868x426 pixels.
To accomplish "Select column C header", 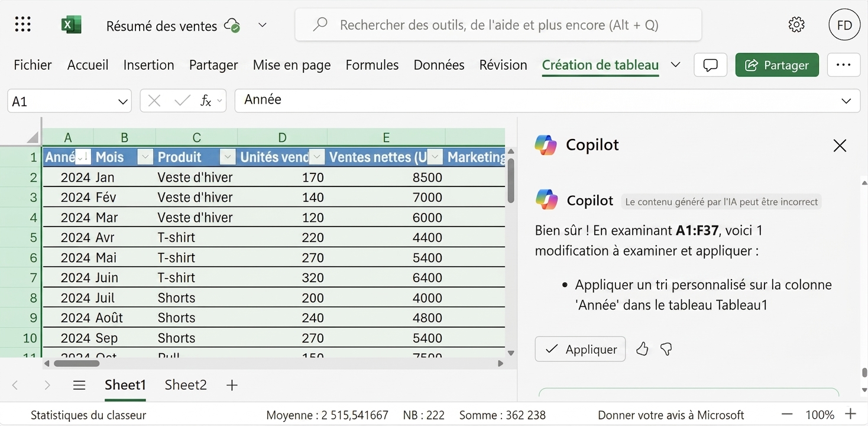I will (196, 137).
